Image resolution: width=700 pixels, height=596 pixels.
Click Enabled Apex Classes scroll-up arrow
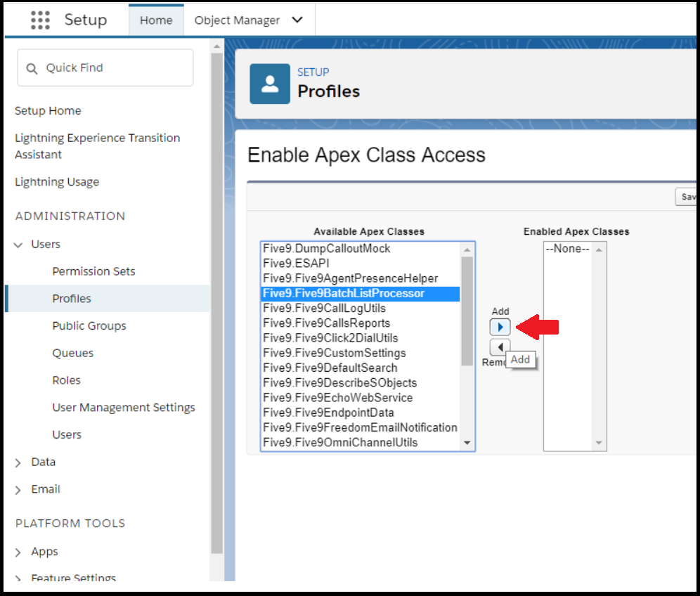pos(599,250)
